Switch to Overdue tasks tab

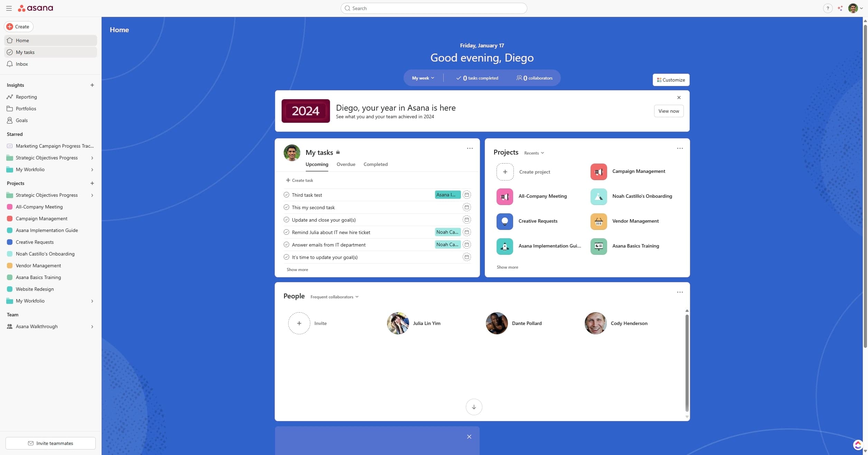click(346, 164)
